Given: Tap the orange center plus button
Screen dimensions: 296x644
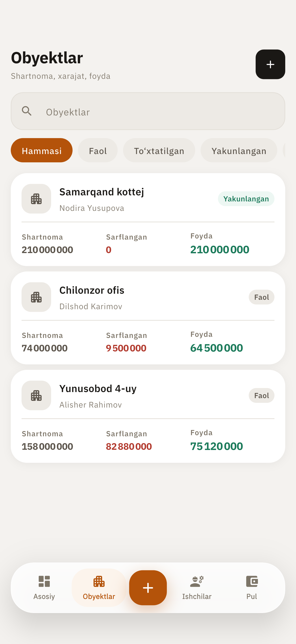Looking at the screenshot, I should [148, 587].
